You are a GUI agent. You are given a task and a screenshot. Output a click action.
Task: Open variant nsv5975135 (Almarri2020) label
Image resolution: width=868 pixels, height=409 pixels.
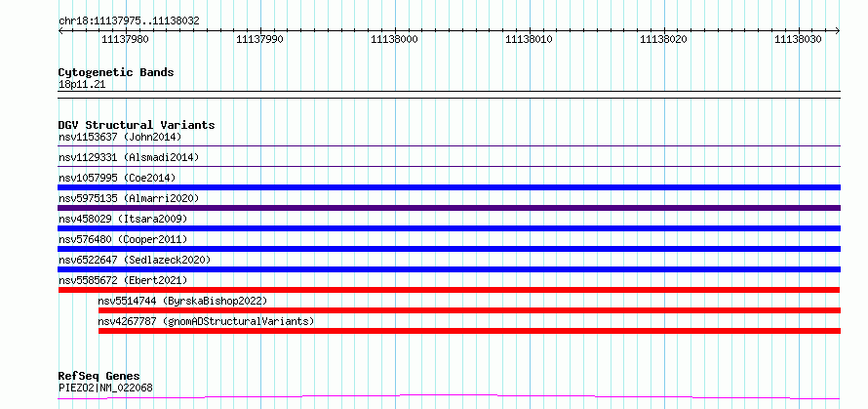[x=129, y=198]
